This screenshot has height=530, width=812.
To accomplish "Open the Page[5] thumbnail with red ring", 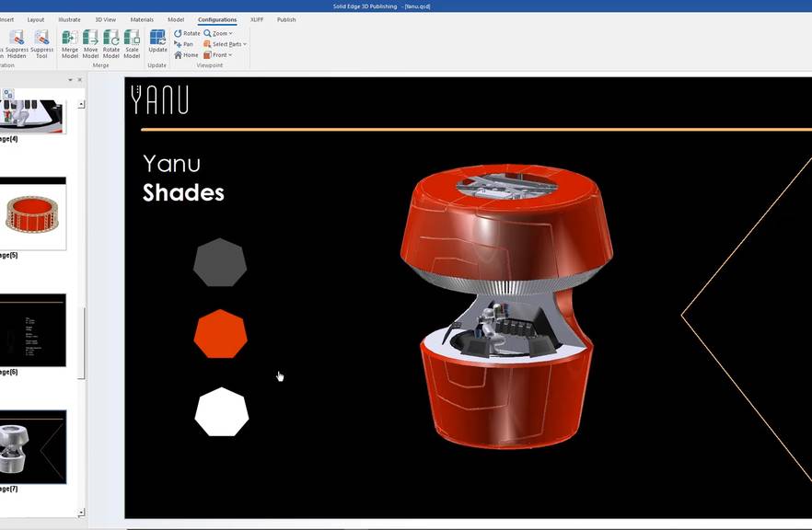I will (33, 213).
